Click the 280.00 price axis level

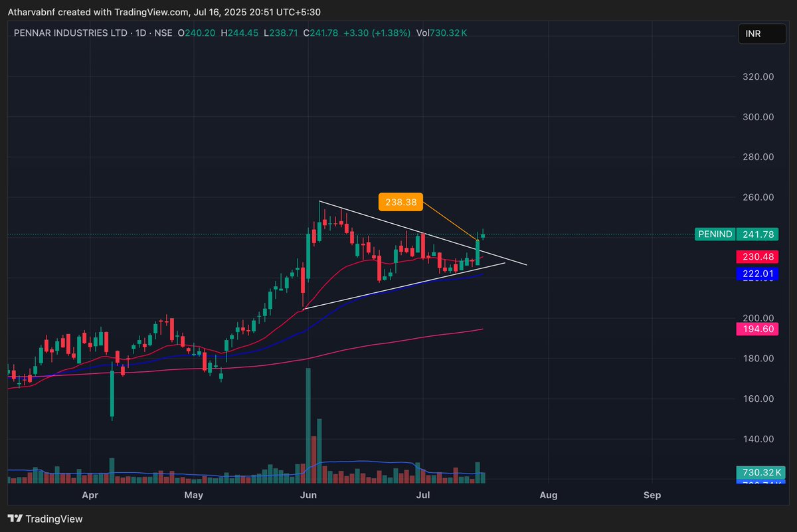pyautogui.click(x=758, y=157)
